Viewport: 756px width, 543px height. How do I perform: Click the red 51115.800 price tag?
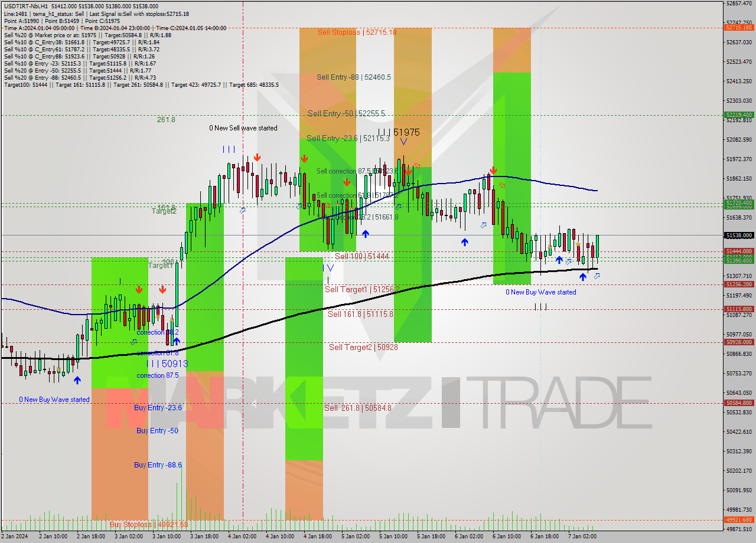point(739,309)
